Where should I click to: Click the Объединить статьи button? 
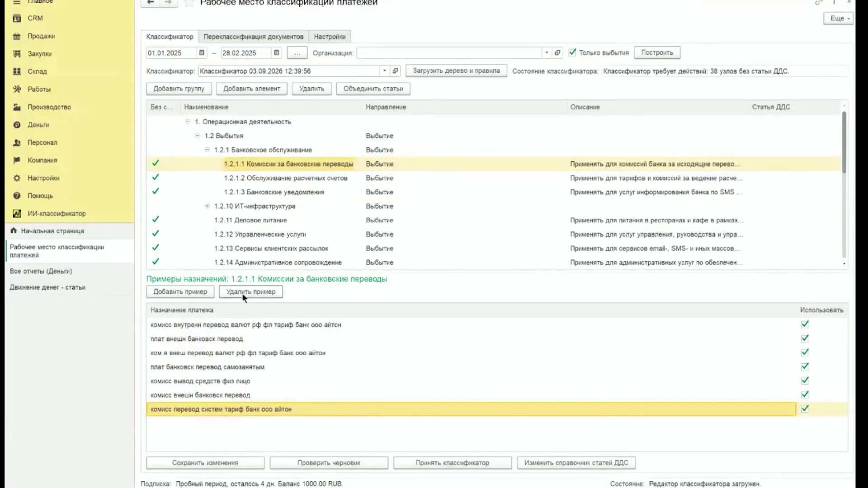coord(373,89)
